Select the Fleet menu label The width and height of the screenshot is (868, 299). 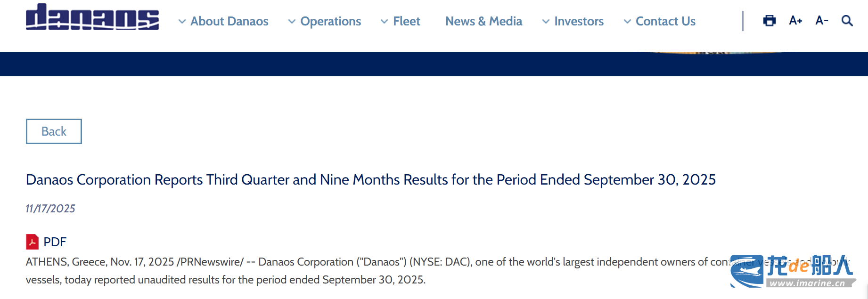coord(407,21)
